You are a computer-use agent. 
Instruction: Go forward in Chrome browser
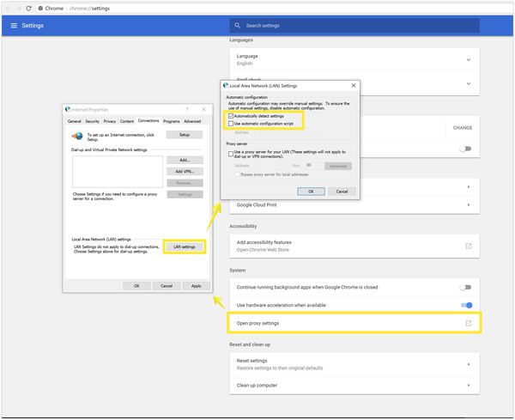click(18, 9)
